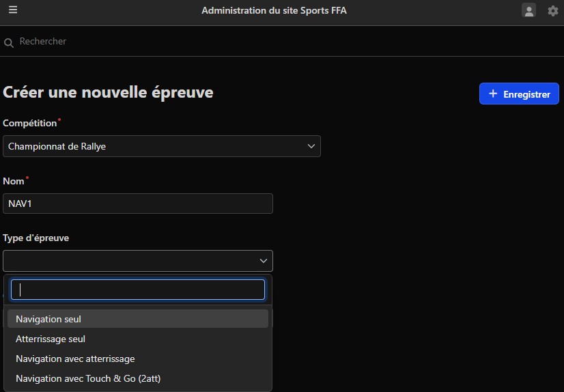Focus the filter box inside the dropdown list

138,290
